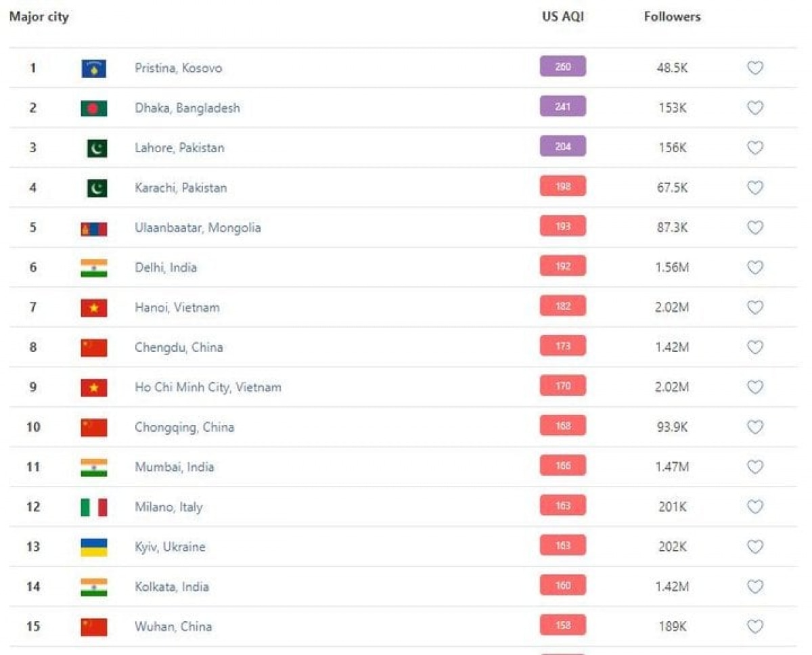
Task: Click the India flag next to Kolkata
Action: pyautogui.click(x=94, y=587)
